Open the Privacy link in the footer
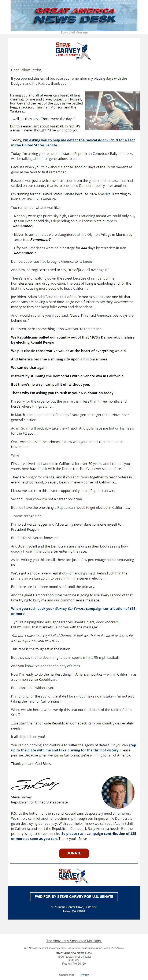The width and height of the screenshot is (148, 980). coord(84,975)
